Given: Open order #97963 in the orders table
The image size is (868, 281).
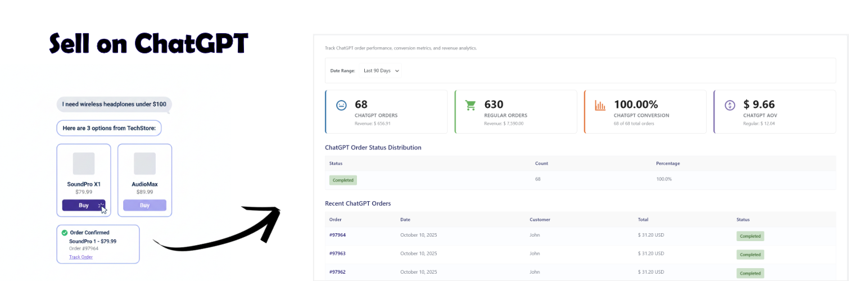Looking at the screenshot, I should 337,253.
